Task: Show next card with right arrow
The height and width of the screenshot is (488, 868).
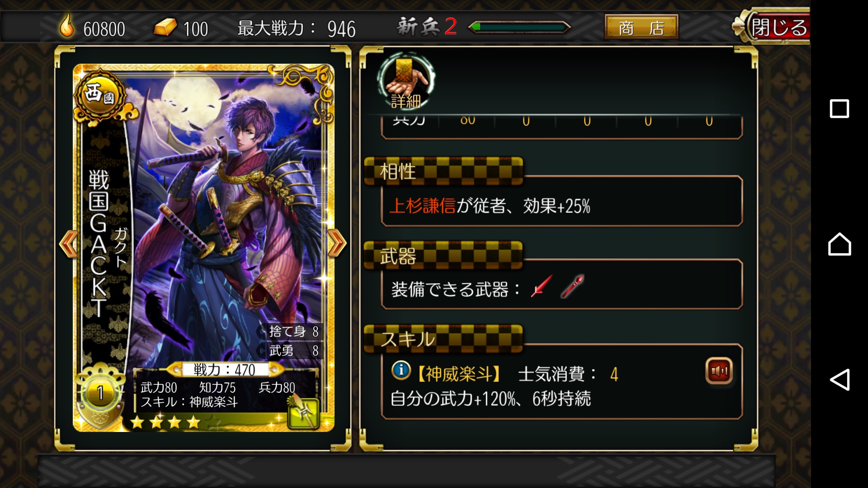Action: coord(337,243)
